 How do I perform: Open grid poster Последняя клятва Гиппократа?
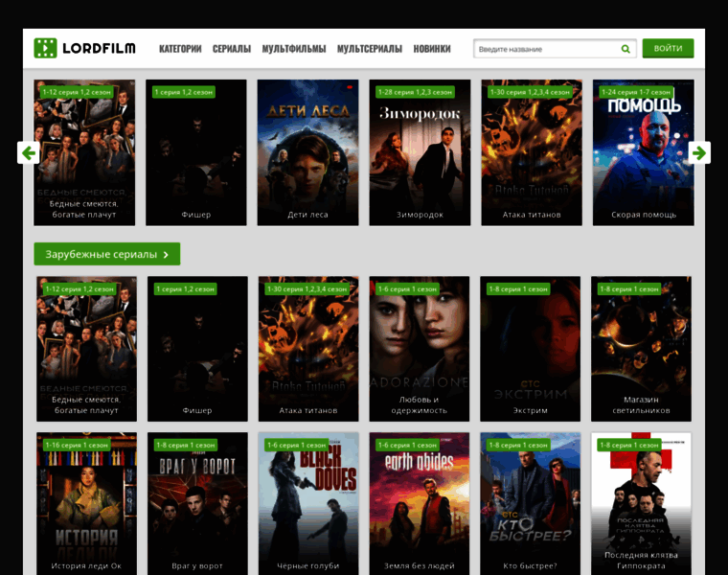[641, 503]
